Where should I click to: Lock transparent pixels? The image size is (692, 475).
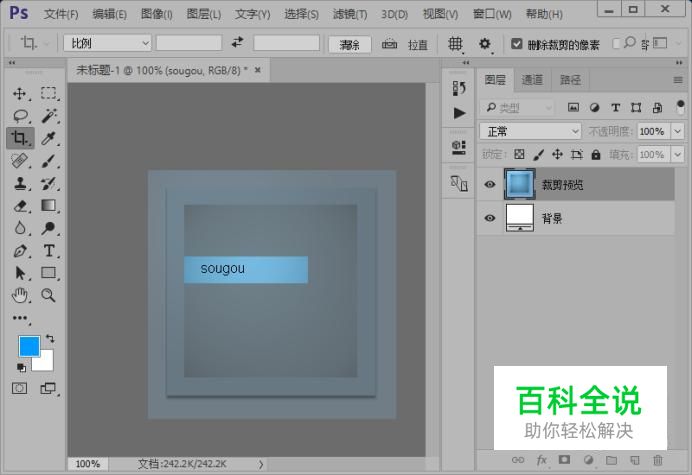click(x=519, y=154)
